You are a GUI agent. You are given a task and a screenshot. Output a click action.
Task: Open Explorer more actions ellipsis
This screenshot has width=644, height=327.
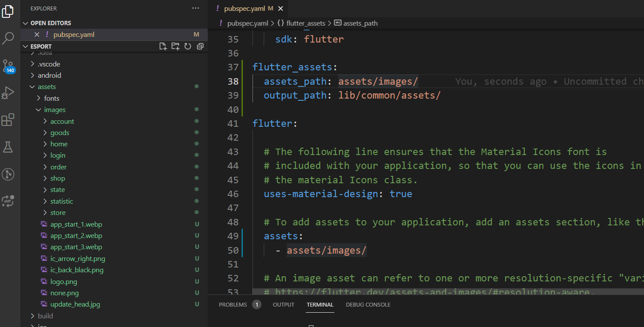tap(196, 8)
